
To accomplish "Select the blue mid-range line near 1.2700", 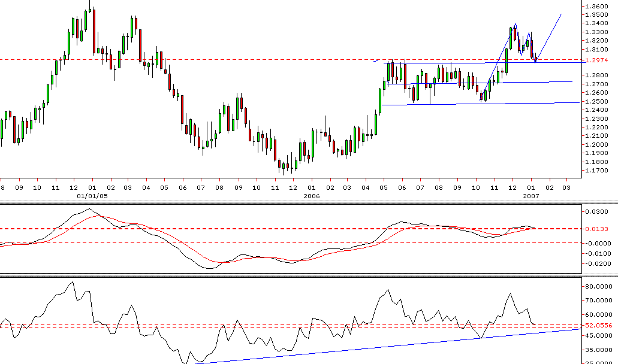I will 480,83.
